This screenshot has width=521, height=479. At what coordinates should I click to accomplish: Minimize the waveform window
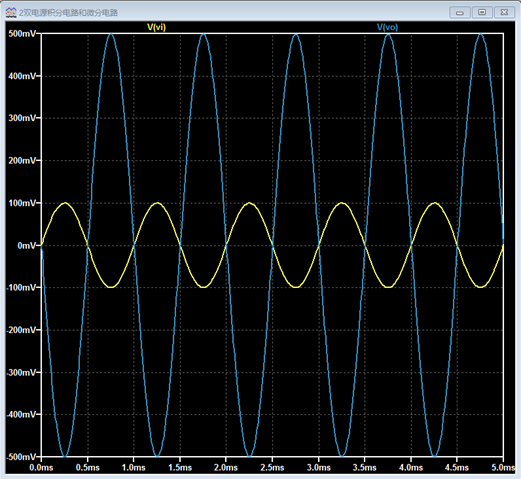pos(460,13)
